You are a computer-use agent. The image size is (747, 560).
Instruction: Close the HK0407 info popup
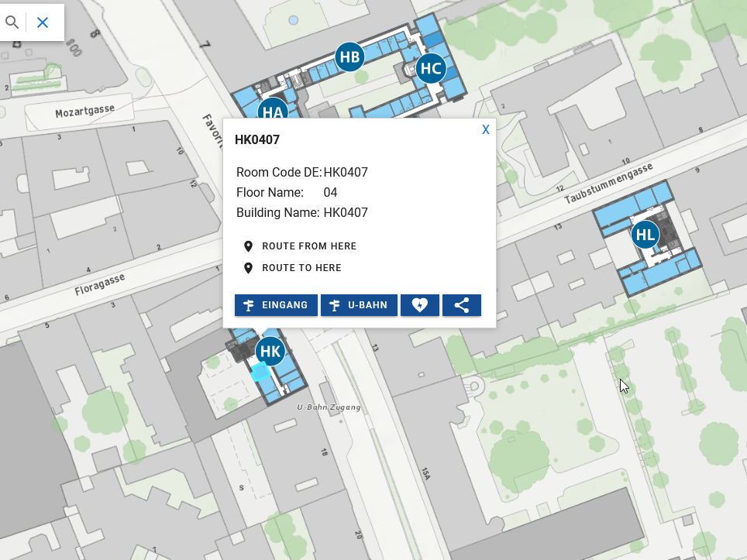pos(486,129)
